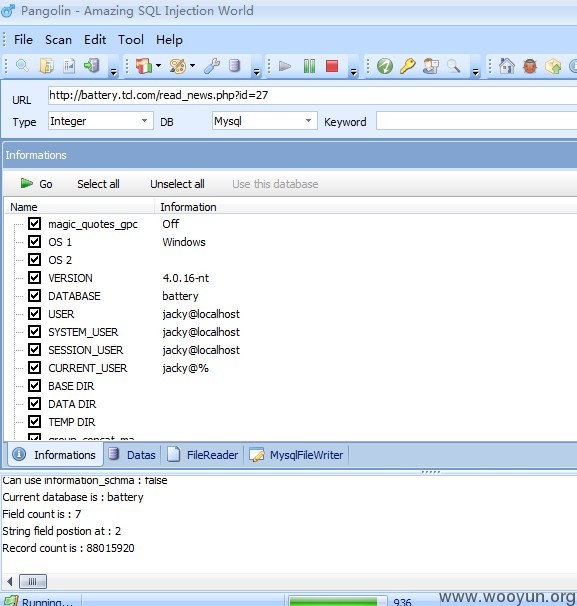Viewport: 577px width, 606px height.
Task: Click the blue info icon on Informations tab
Action: (x=19, y=454)
